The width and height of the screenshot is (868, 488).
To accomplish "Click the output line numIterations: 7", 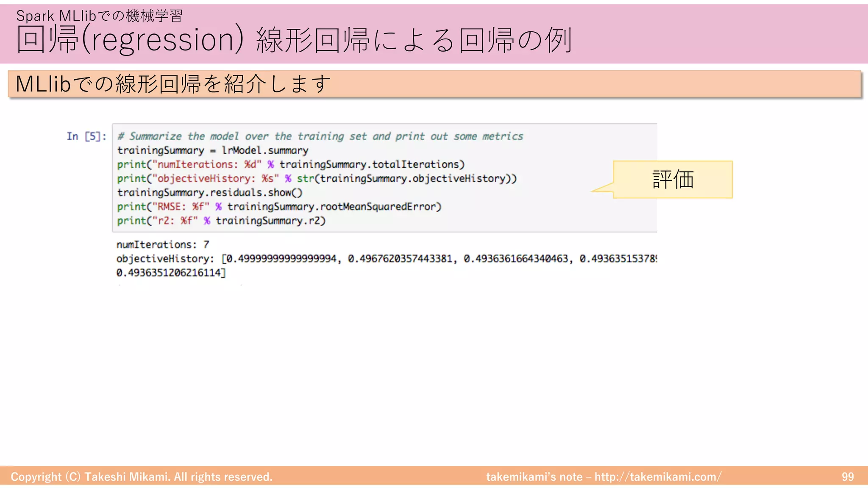I will pos(163,244).
